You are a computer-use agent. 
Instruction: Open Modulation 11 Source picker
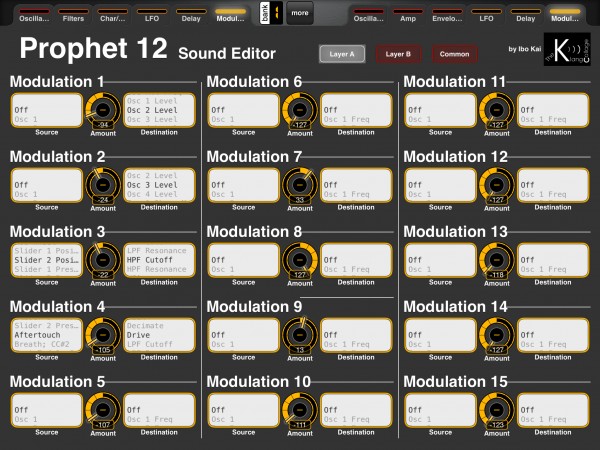[440, 110]
